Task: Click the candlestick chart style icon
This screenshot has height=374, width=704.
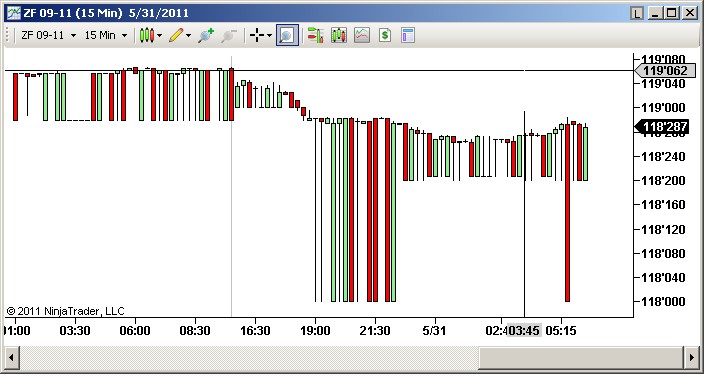Action: click(x=146, y=35)
